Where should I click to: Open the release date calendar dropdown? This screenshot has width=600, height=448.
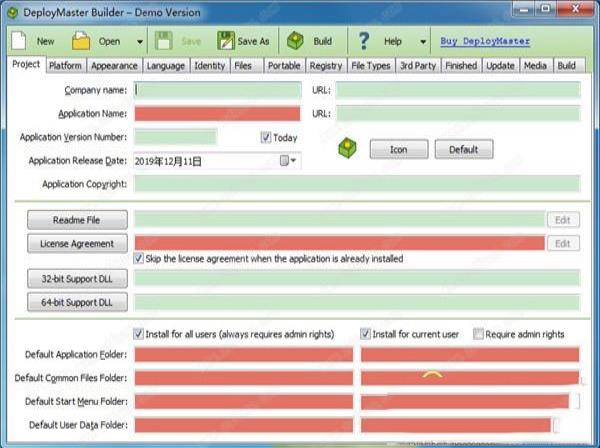[x=288, y=161]
